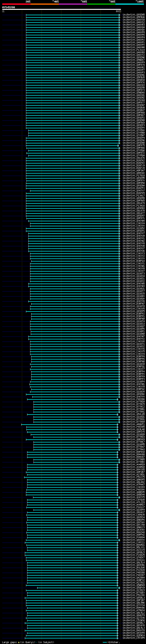Select label UniRef100_Q9SEP0
Screen dimensions: 146x644
point(133,128)
